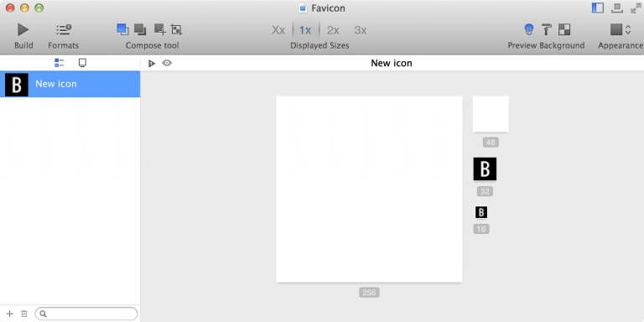
Task: Add a new icon with plus button
Action: click(x=10, y=314)
